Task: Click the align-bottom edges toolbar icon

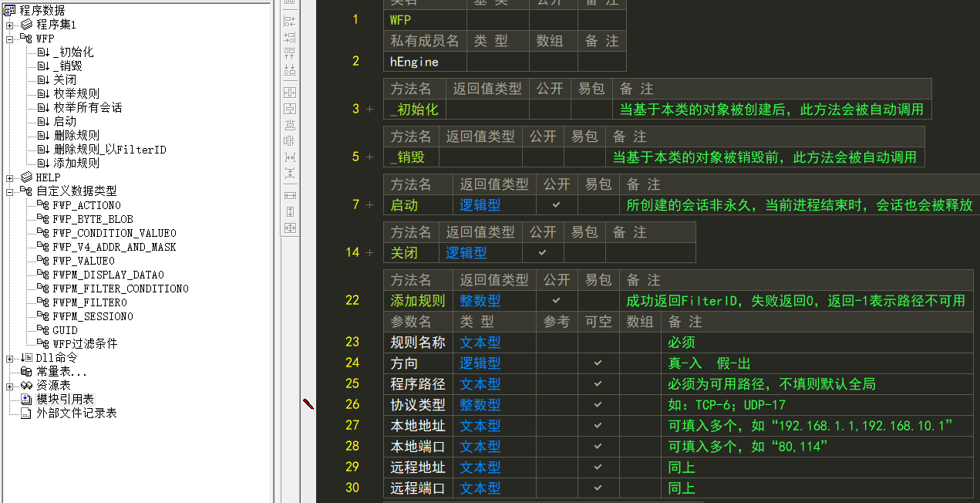Action: click(290, 69)
